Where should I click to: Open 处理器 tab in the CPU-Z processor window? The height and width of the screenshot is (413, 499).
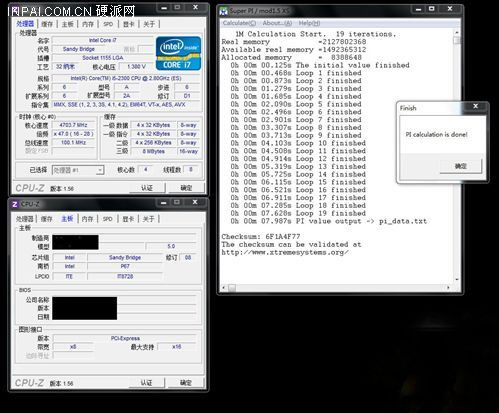(x=25, y=24)
